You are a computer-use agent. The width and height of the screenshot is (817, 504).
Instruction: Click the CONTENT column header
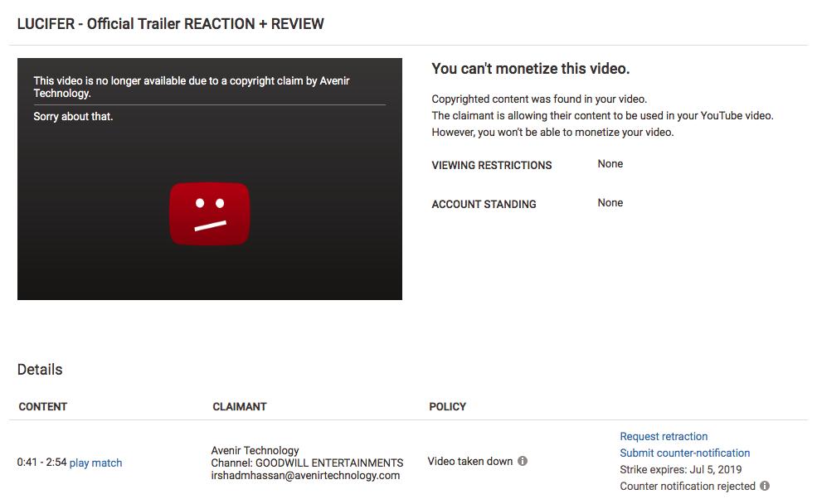coord(43,407)
